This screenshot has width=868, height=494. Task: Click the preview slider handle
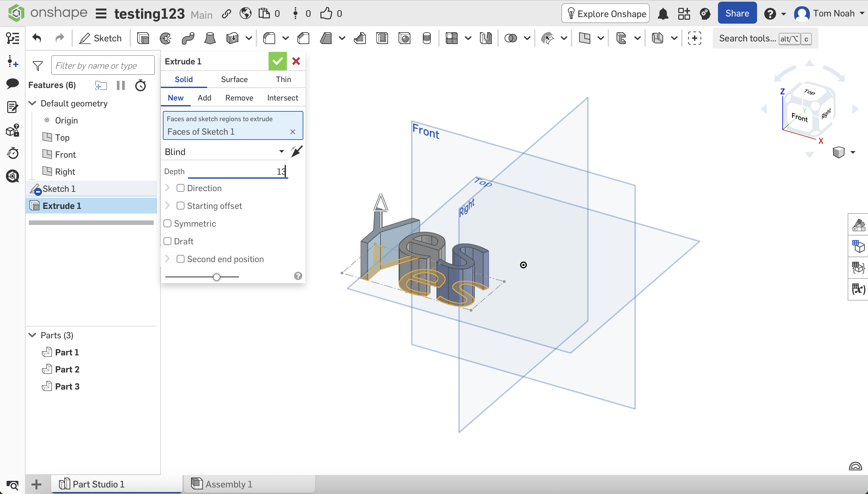pos(217,277)
